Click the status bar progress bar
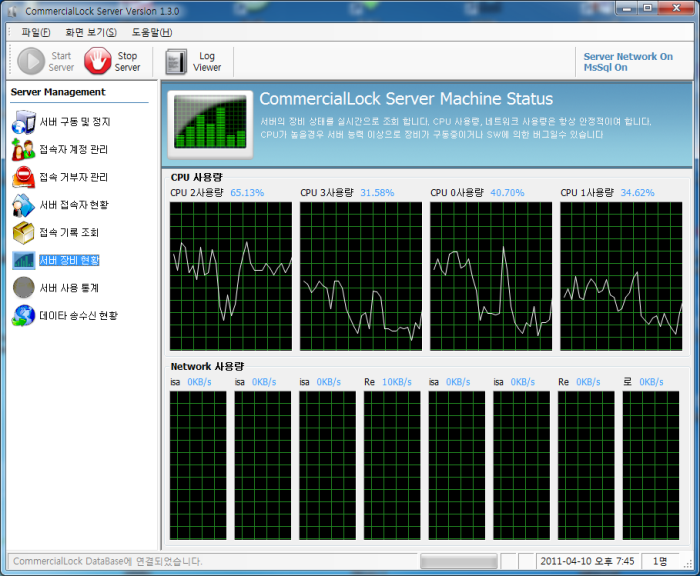This screenshot has width=700, height=576. [458, 561]
